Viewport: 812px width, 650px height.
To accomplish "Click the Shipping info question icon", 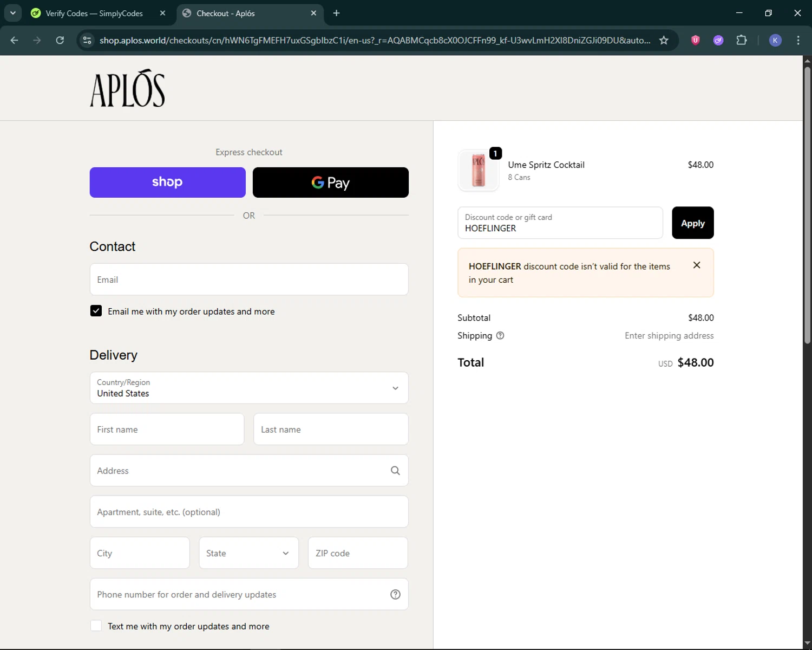I will click(500, 335).
